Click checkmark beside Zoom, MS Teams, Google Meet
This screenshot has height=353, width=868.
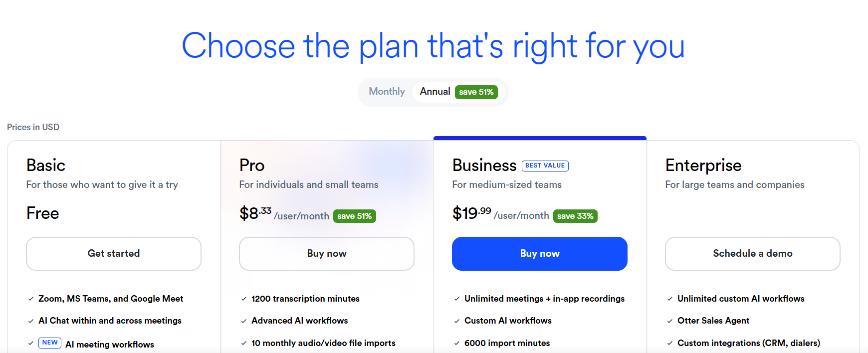[31, 299]
